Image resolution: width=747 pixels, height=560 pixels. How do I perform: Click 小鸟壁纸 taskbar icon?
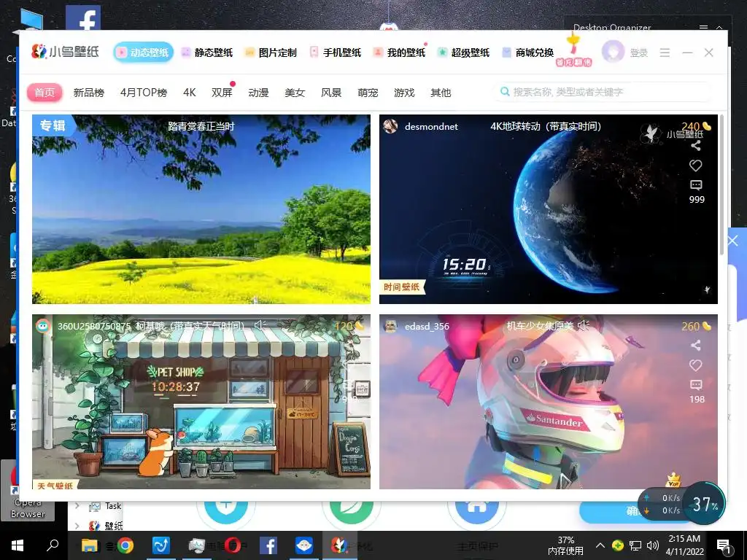click(x=339, y=545)
